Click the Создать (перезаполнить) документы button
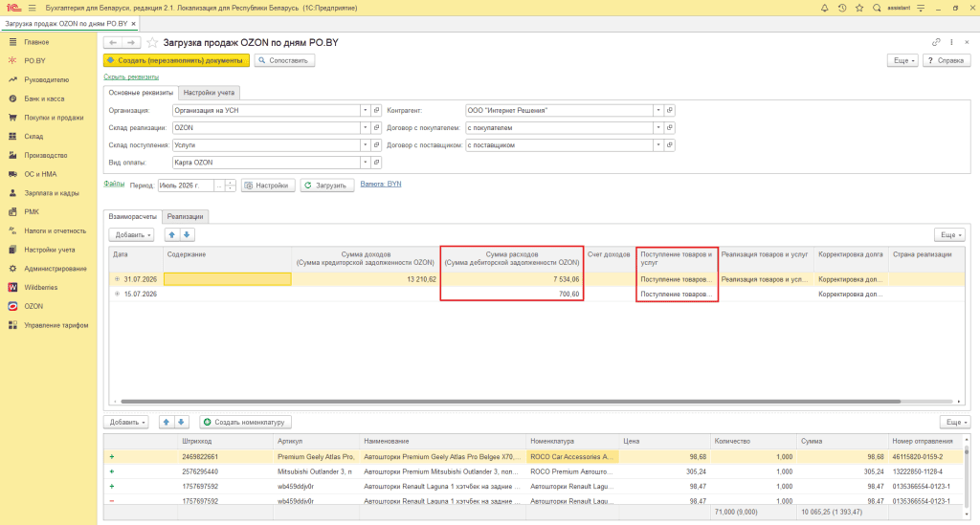The height and width of the screenshot is (525, 980). (176, 60)
